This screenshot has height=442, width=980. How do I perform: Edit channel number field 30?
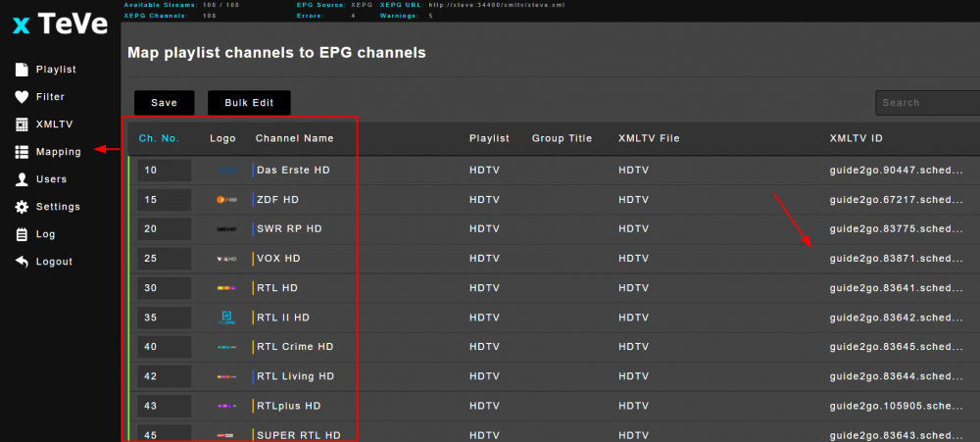[165, 287]
